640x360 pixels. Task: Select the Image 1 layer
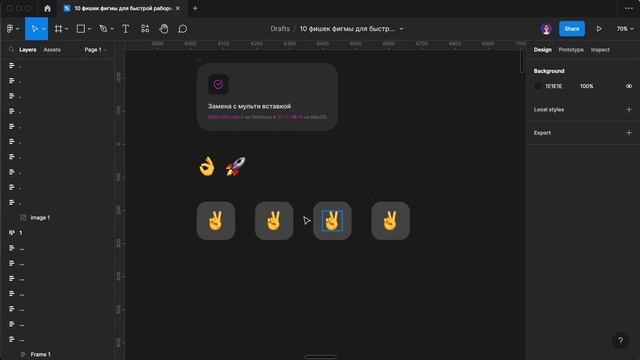tap(40, 218)
